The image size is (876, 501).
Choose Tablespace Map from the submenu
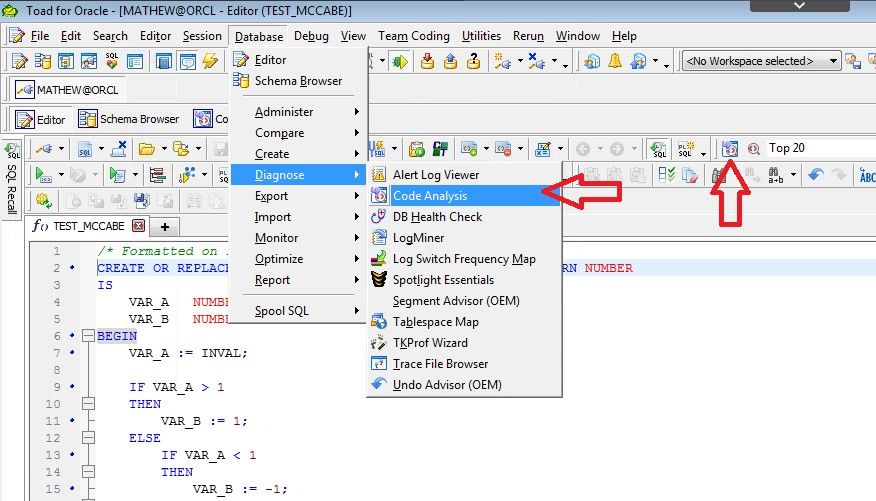click(464, 322)
